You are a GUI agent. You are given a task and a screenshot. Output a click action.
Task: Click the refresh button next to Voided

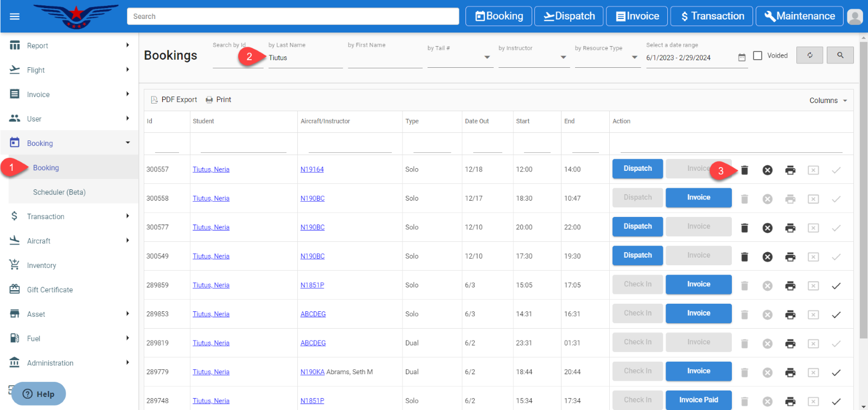point(809,55)
